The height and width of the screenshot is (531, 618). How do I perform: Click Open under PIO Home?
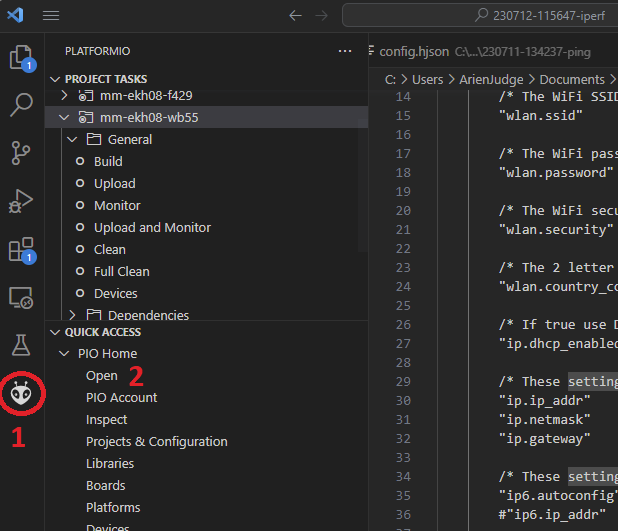(102, 375)
